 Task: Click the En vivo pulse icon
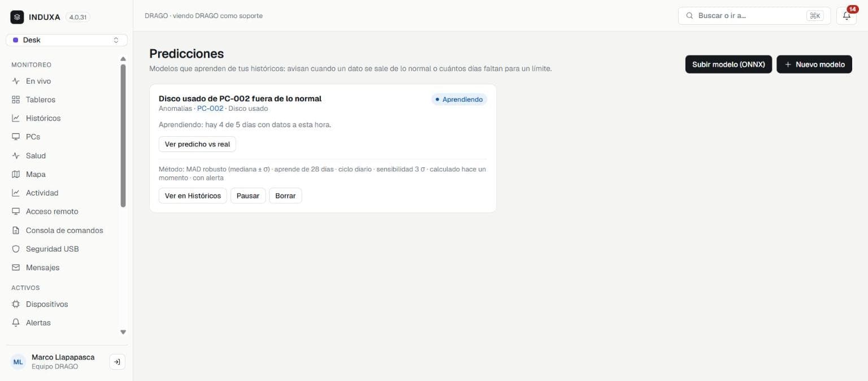(16, 81)
